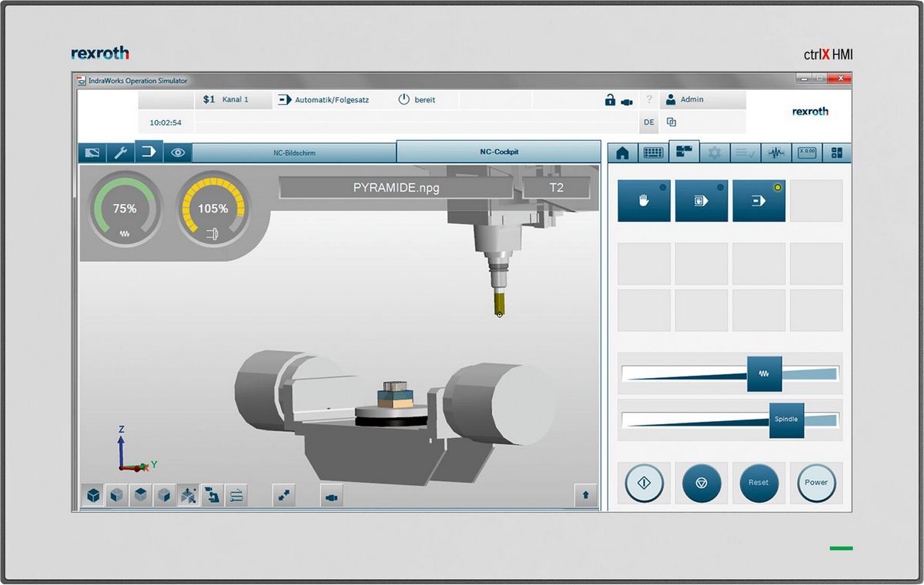Toggle manual mode with the hand button
This screenshot has height=585, width=924.
[644, 201]
